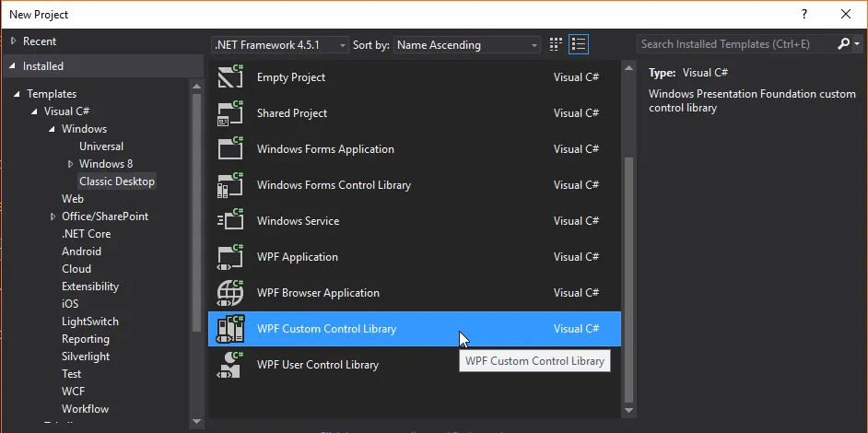Viewport: 868px width, 433px height.
Task: Choose the Windows Service template name
Action: [298, 221]
